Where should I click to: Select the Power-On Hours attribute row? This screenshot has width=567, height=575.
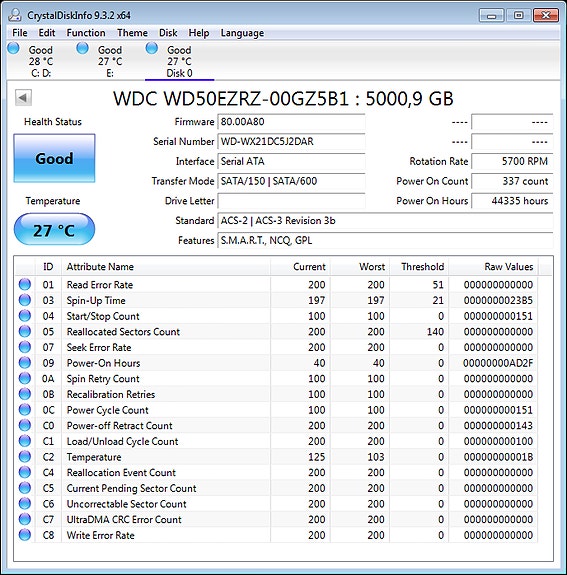click(276, 363)
